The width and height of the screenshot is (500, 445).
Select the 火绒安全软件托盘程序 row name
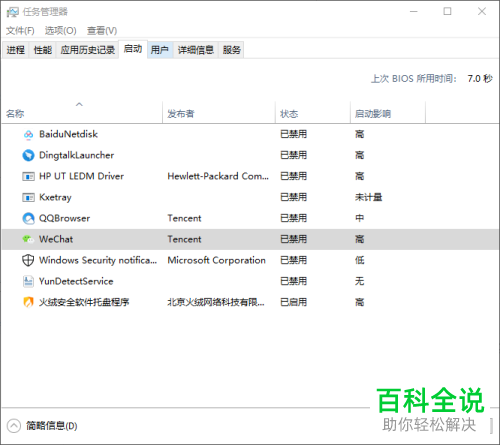pos(84,302)
